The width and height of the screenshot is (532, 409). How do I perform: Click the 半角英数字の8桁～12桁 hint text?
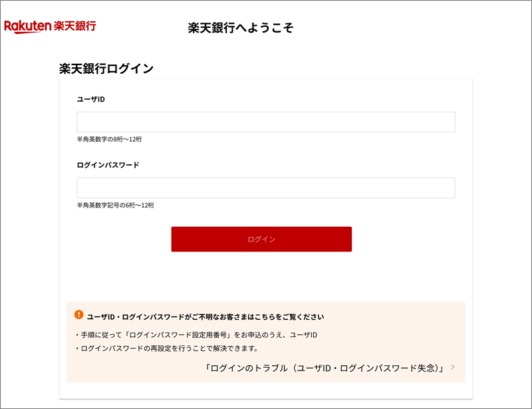(x=109, y=140)
